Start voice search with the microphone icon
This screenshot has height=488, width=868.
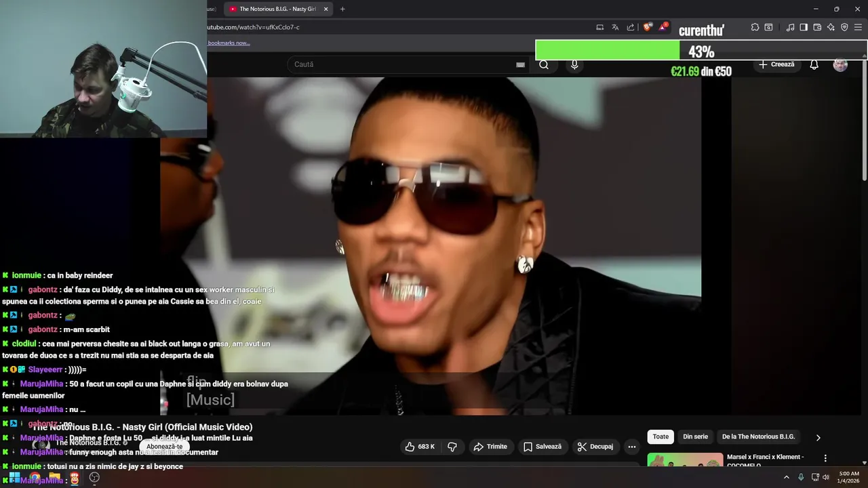tap(574, 64)
